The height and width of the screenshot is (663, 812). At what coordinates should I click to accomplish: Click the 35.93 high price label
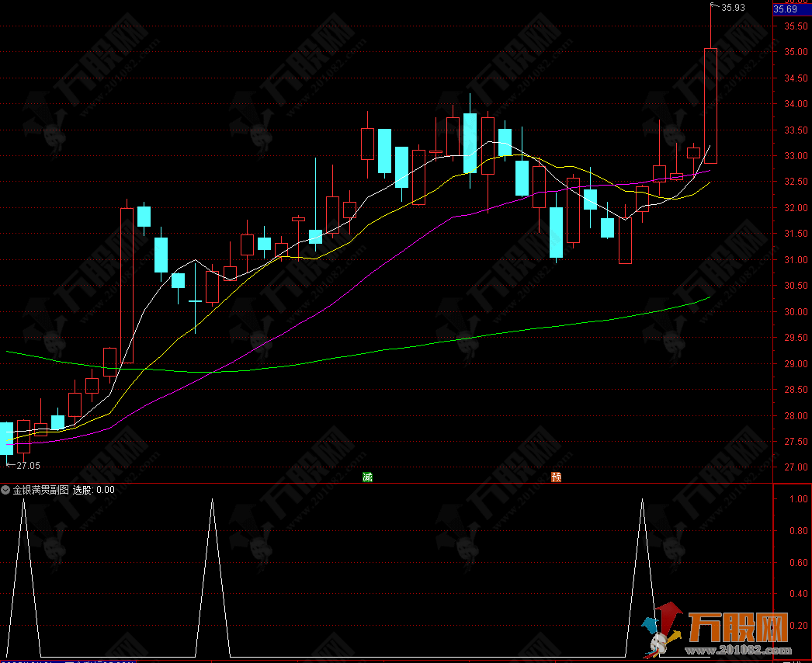click(x=733, y=8)
